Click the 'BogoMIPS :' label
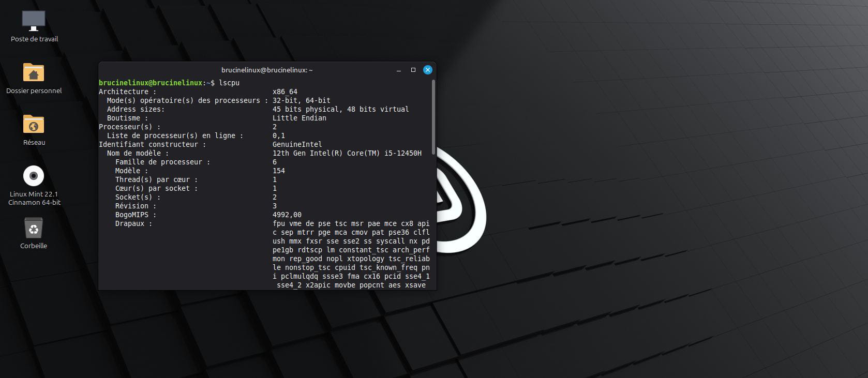This screenshot has width=868, height=378. (x=136, y=215)
